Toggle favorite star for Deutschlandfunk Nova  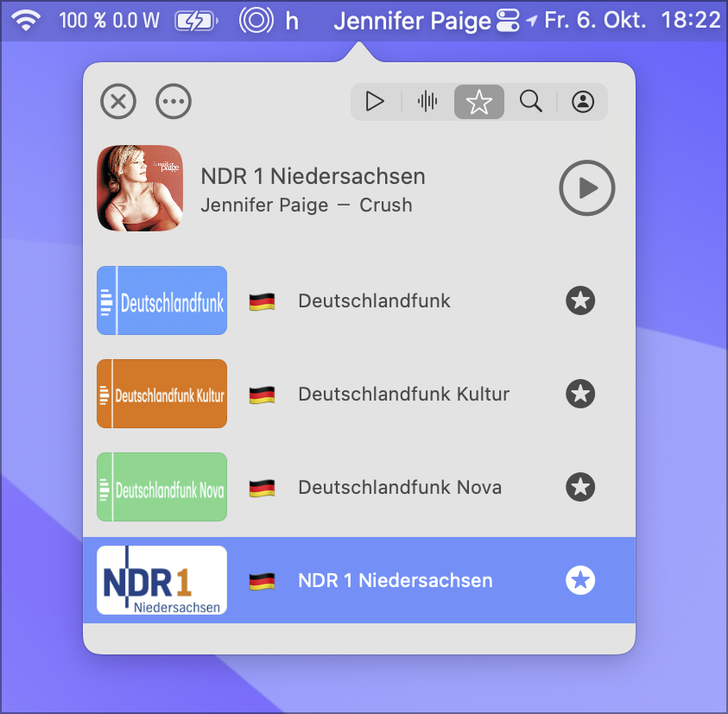tap(580, 488)
